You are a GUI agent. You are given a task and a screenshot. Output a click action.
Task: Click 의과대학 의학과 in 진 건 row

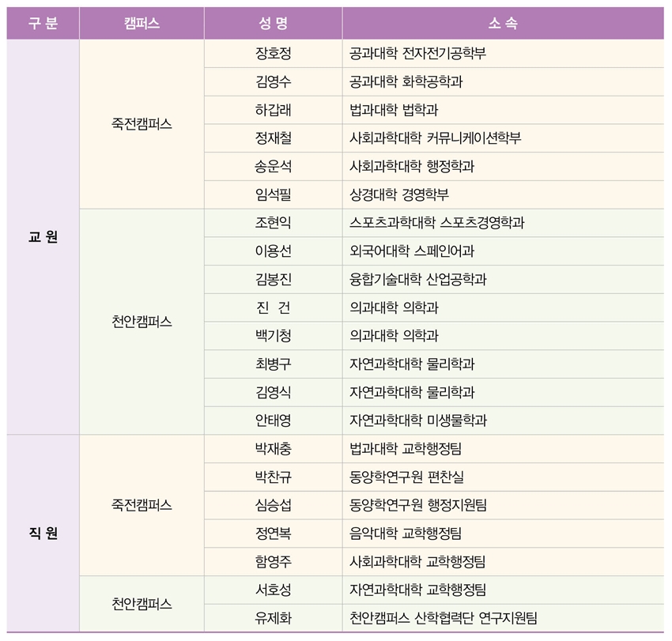[503, 307]
